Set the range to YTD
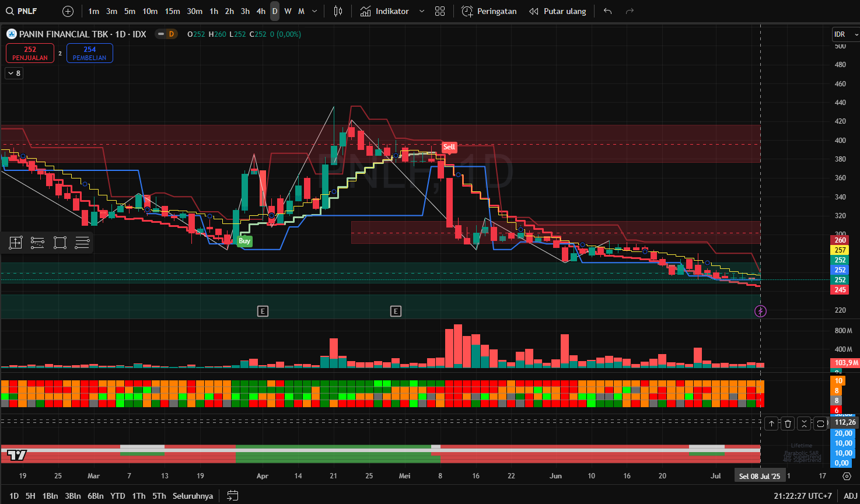This screenshot has height=504, width=860. point(118,496)
